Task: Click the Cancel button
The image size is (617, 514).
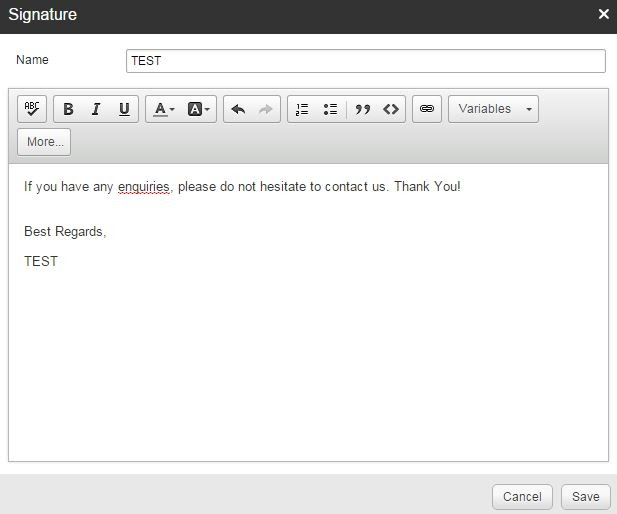Action: 522,497
